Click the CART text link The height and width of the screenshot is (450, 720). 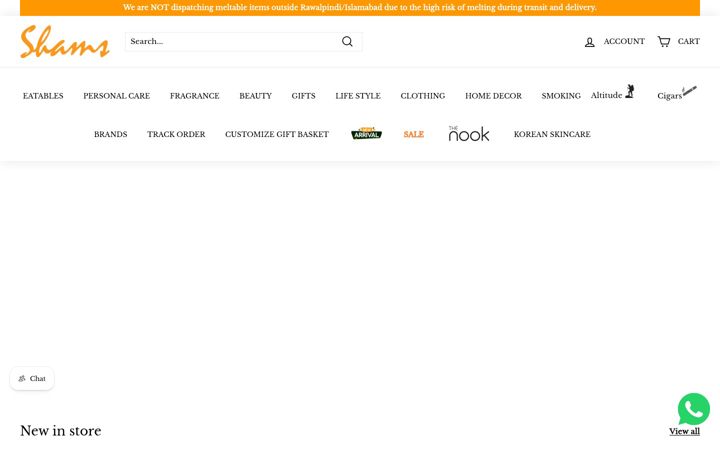click(689, 41)
